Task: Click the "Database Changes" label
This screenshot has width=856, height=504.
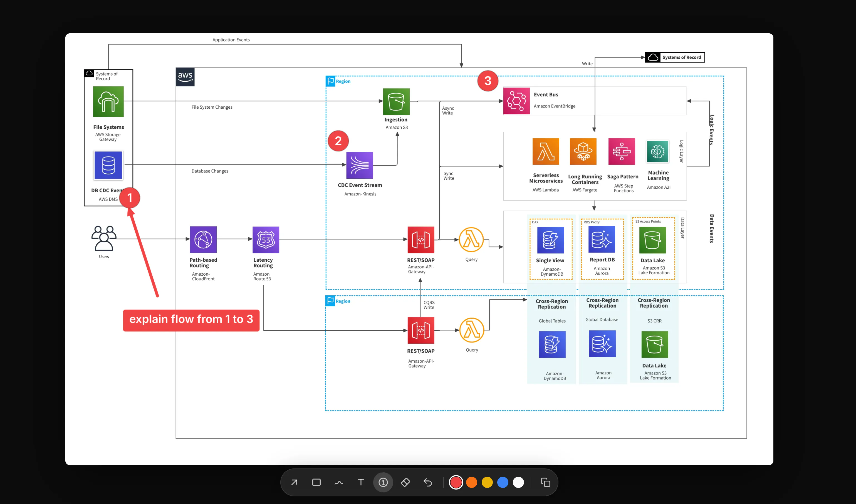Action: 210,171
